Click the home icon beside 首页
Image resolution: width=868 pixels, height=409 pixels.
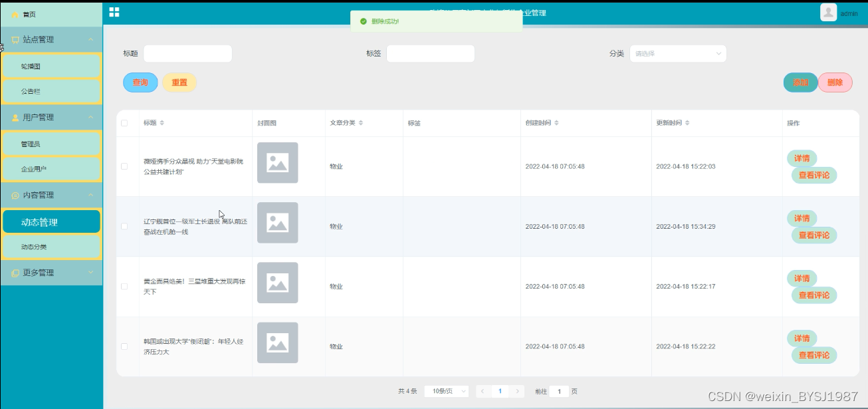15,14
